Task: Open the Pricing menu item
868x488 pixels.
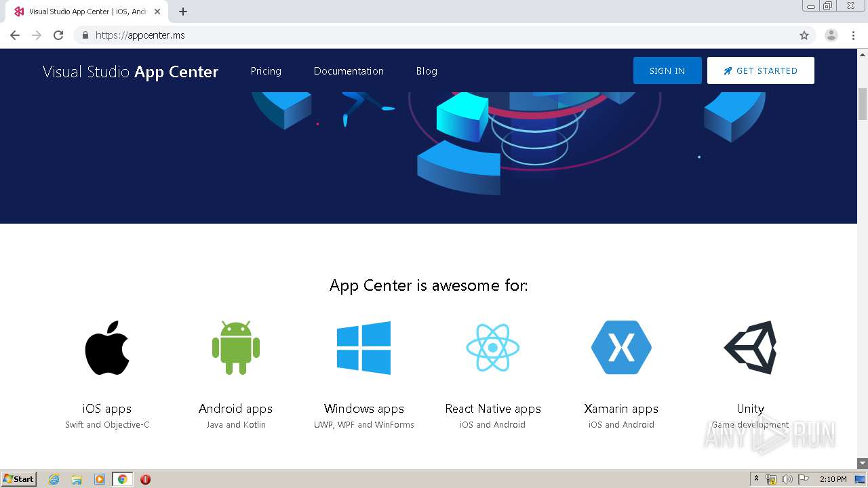Action: 266,71
